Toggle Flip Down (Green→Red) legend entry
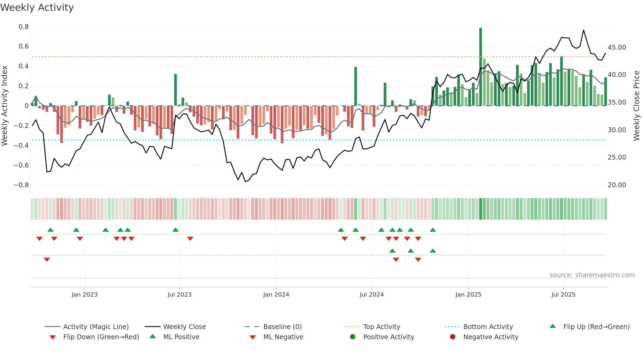Viewport: 644px width, 362px height. pos(94,337)
